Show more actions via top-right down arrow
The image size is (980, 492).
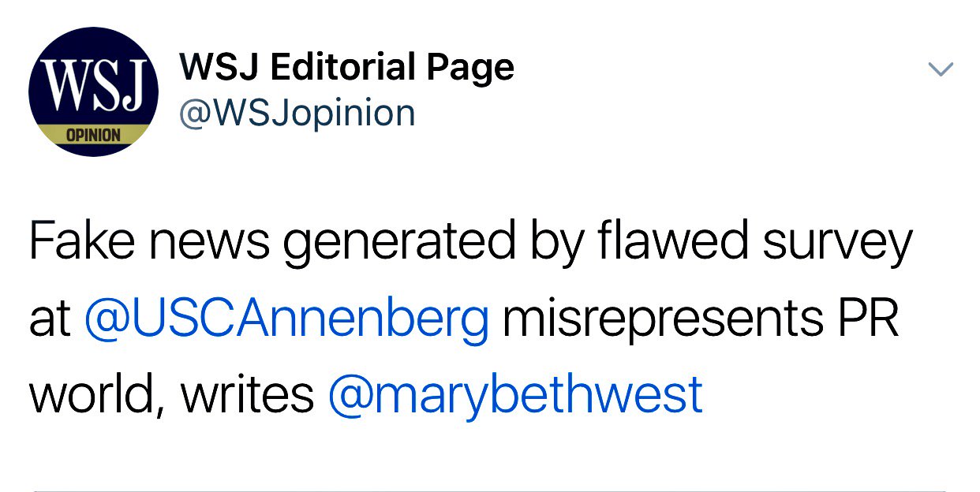[x=941, y=69]
